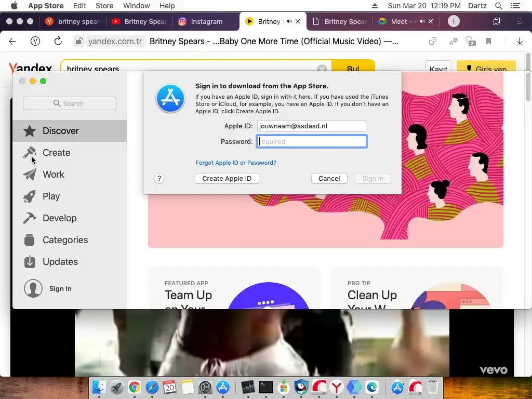The width and height of the screenshot is (532, 399).
Task: Click Dartz user name in menu bar
Action: tap(477, 6)
